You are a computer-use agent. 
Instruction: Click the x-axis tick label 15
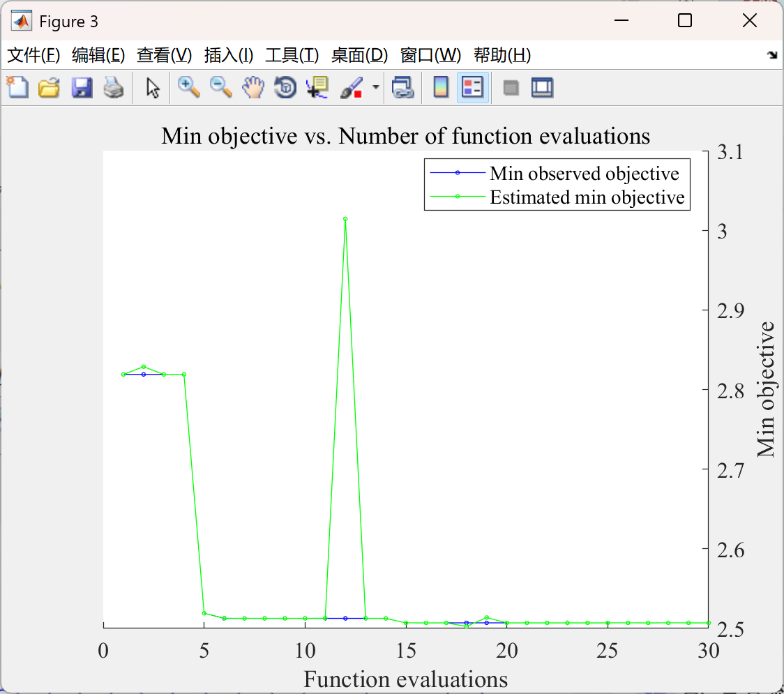click(x=406, y=651)
